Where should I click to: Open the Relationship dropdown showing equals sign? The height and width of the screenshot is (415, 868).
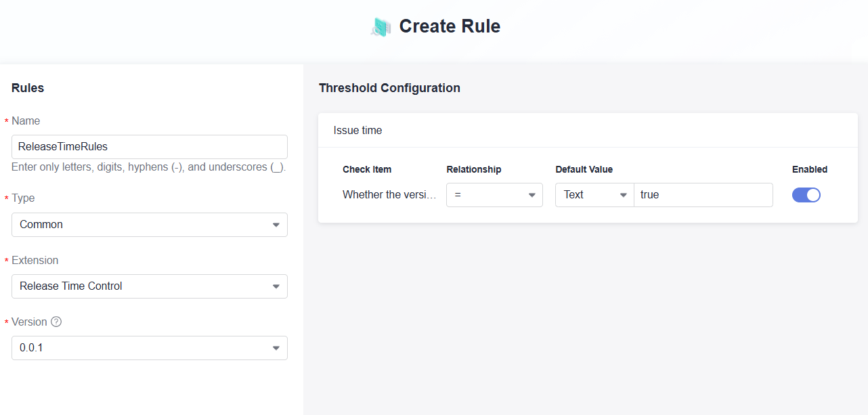point(494,195)
